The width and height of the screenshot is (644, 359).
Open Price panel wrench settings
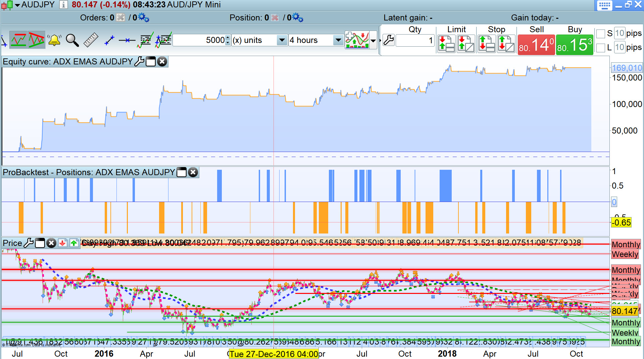point(29,243)
